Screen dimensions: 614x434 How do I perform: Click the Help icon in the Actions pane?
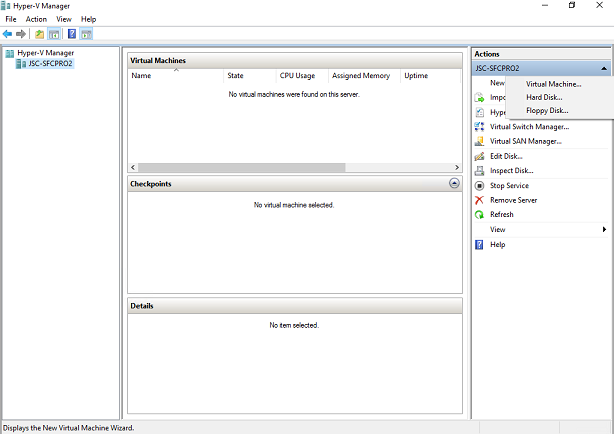[x=479, y=245]
